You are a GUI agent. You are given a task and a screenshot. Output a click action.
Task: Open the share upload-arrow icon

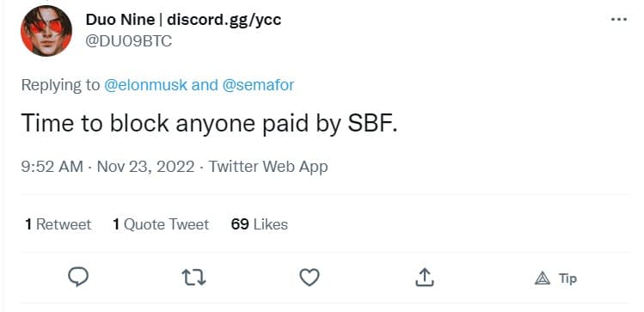pyautogui.click(x=424, y=277)
